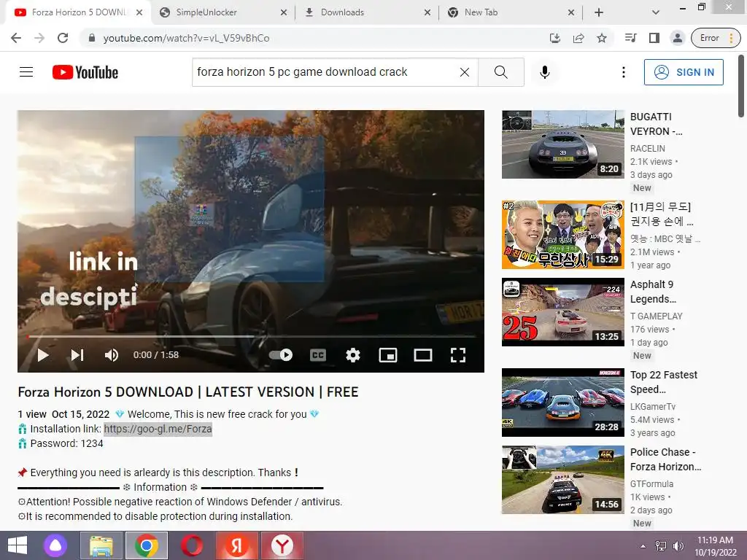
Task: Open a new browser tab
Action: point(599,12)
